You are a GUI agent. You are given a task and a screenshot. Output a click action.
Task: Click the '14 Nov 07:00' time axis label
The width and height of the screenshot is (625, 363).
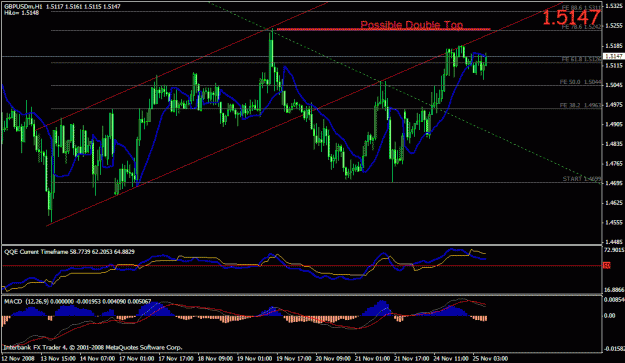coord(97,358)
